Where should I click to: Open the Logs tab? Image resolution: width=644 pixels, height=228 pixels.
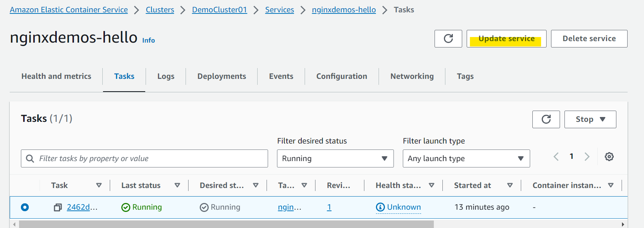(x=166, y=76)
